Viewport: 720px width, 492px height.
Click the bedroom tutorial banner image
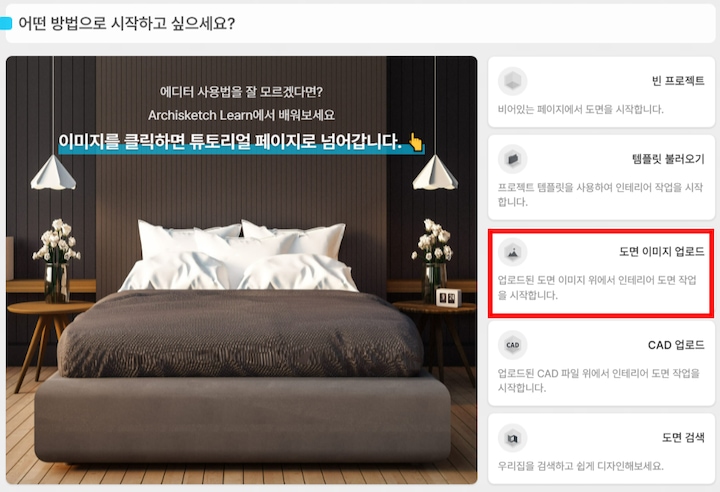[x=242, y=270]
